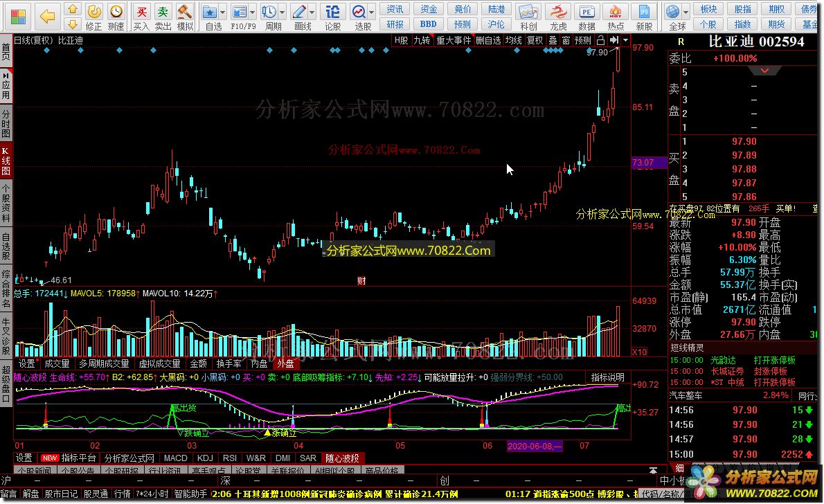Viewport: 824px width, 504px height.
Task: Select the 多周期成交量 volume tab
Action: (x=104, y=363)
